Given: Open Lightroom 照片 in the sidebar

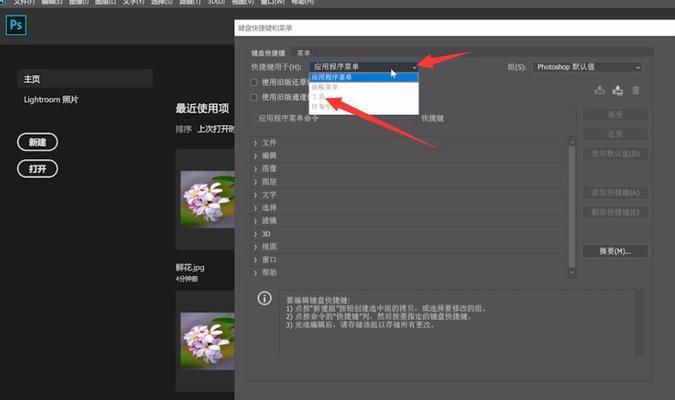Looking at the screenshot, I should [x=51, y=99].
